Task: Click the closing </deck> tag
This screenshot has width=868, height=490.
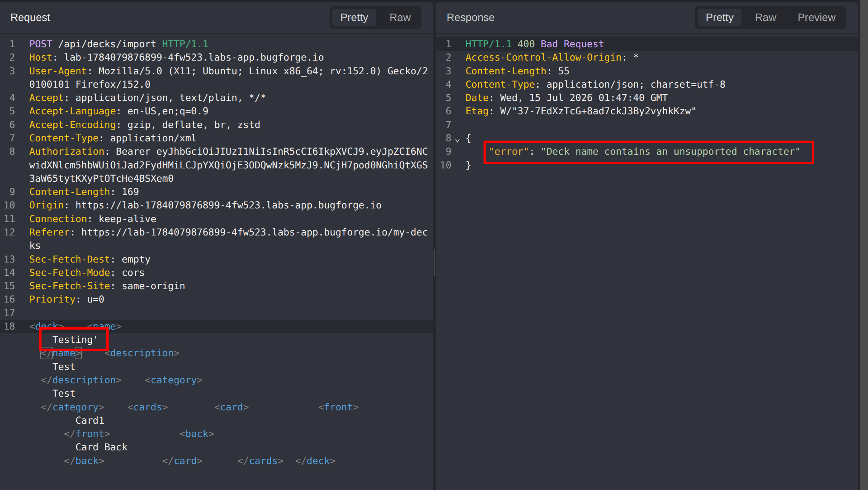Action: point(315,461)
